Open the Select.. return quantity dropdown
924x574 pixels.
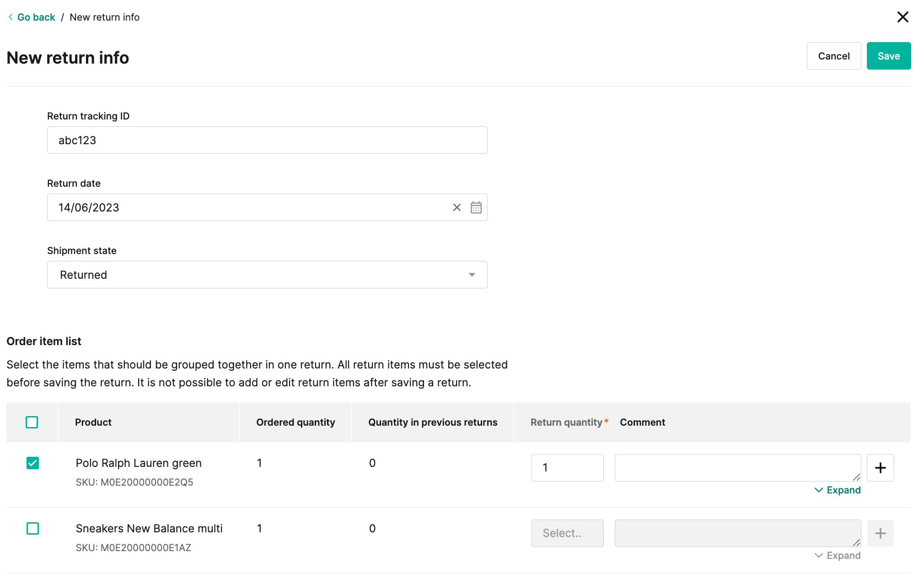pyautogui.click(x=567, y=533)
